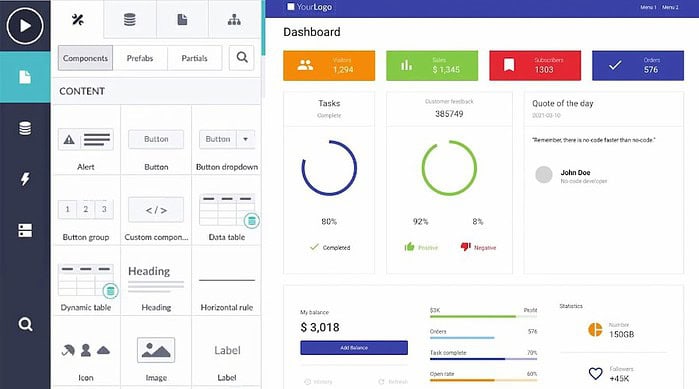Open Menu 1 in the top bar
The width and height of the screenshot is (699, 389).
click(648, 7)
